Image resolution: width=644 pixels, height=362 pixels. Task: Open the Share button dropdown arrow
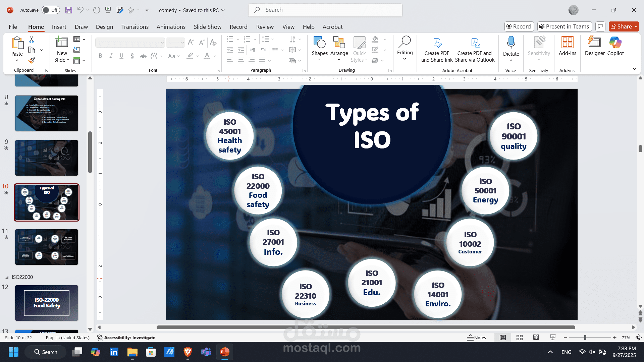click(636, 26)
